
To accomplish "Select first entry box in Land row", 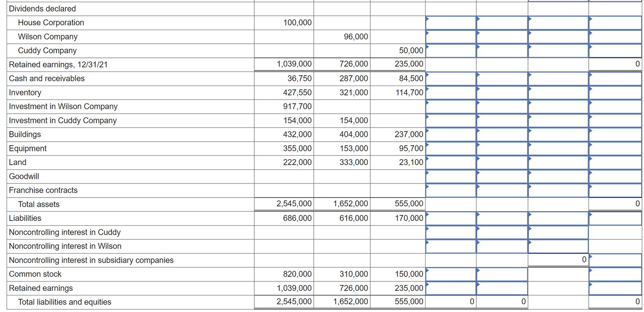I will point(451,162).
